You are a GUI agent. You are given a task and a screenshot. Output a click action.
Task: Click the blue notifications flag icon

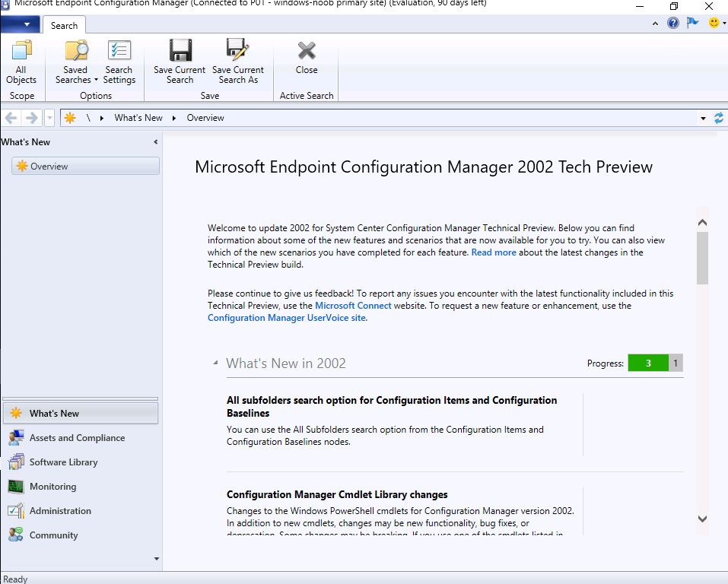pyautogui.click(x=692, y=22)
